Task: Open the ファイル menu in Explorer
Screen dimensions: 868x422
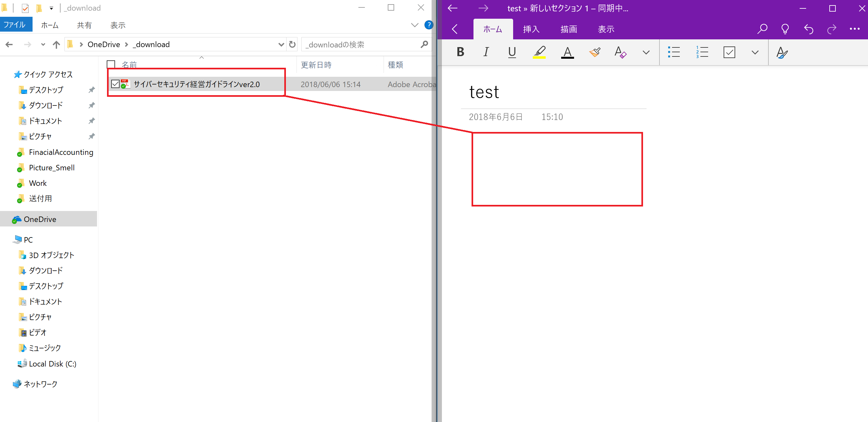Action: (x=16, y=24)
